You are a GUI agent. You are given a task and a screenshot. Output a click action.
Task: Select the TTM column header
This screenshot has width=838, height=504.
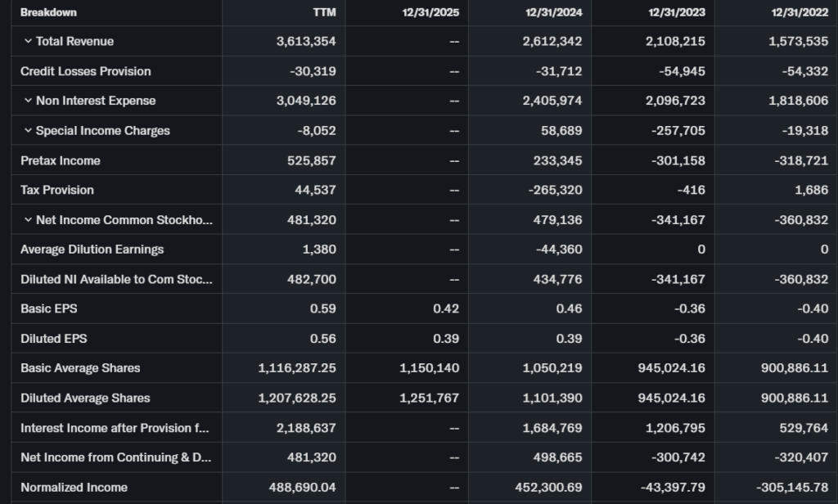coord(324,12)
